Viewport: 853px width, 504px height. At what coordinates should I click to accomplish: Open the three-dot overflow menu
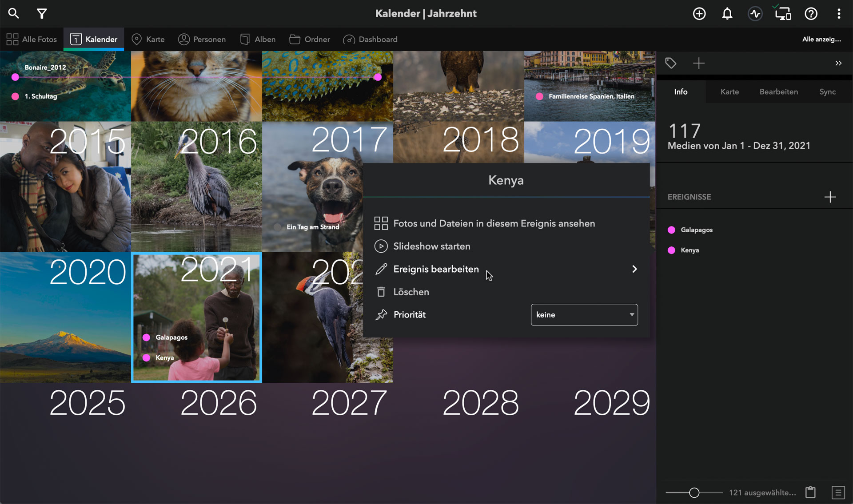[839, 14]
